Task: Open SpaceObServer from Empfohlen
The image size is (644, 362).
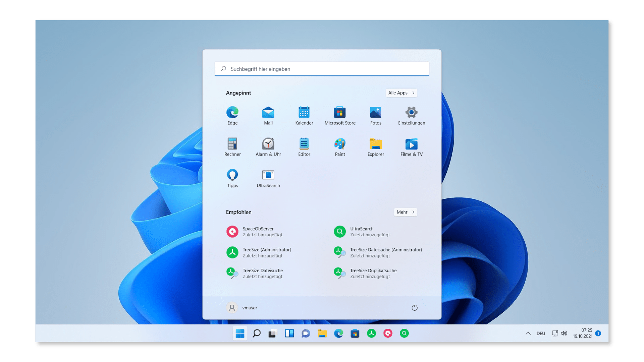Action: point(258,231)
